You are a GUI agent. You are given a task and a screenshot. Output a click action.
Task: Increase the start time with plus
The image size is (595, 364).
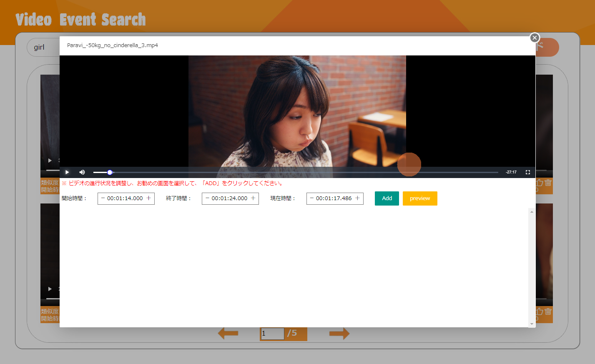[148, 198]
